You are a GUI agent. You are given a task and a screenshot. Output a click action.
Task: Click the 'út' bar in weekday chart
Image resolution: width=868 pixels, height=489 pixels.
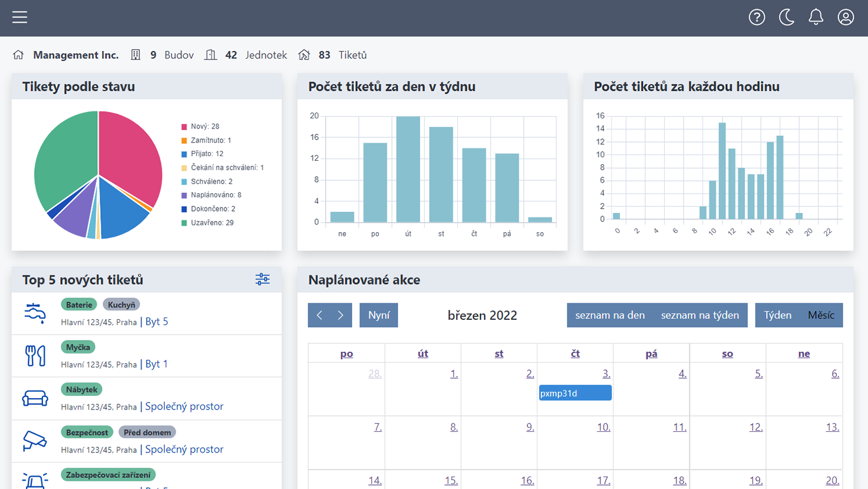408,169
